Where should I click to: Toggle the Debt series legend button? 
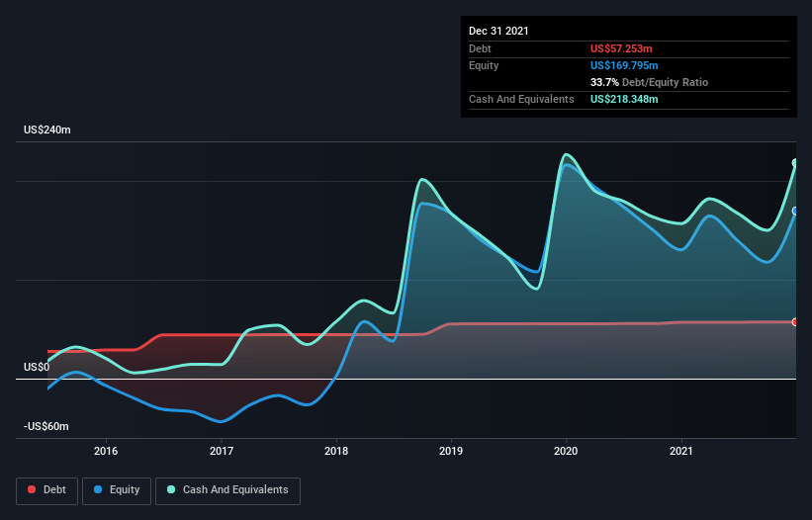coord(46,490)
